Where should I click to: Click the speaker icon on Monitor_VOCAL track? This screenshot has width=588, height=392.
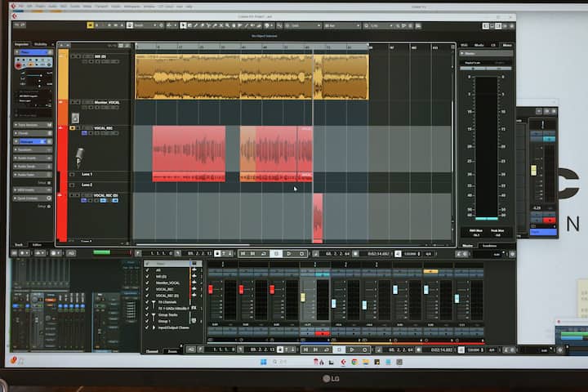75,118
